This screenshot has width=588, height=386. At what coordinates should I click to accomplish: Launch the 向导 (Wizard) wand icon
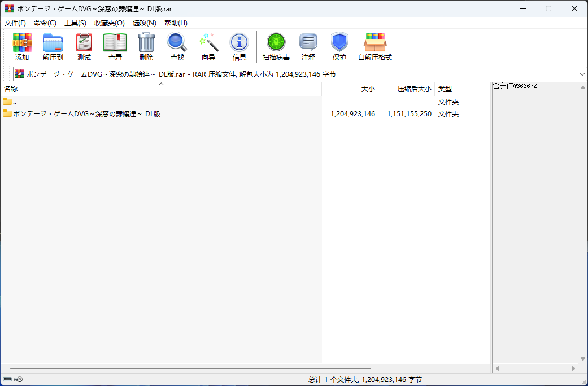tap(208, 46)
